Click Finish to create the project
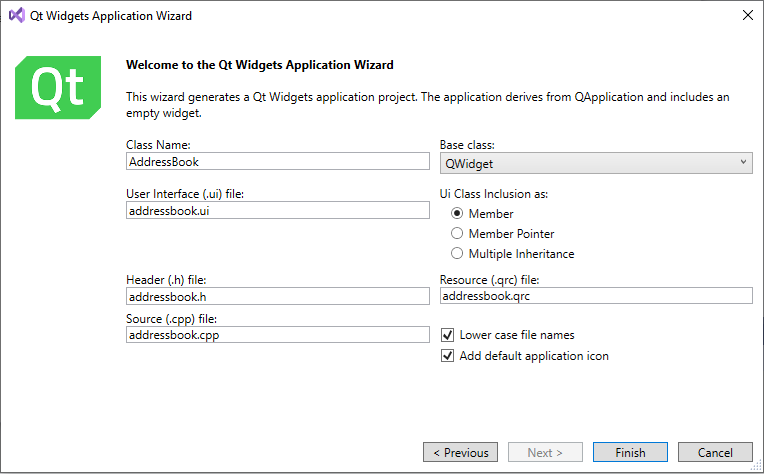The height and width of the screenshot is (474, 764). [x=630, y=452]
